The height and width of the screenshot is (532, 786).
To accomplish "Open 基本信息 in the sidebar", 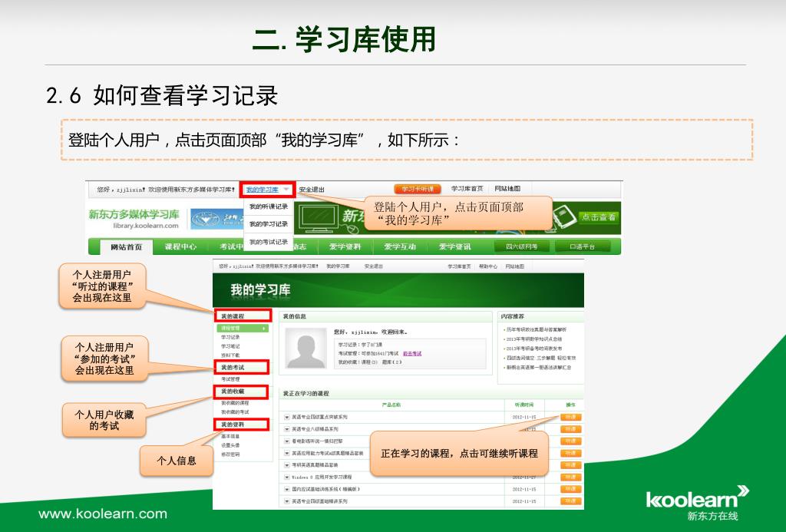I will pyautogui.click(x=230, y=436).
